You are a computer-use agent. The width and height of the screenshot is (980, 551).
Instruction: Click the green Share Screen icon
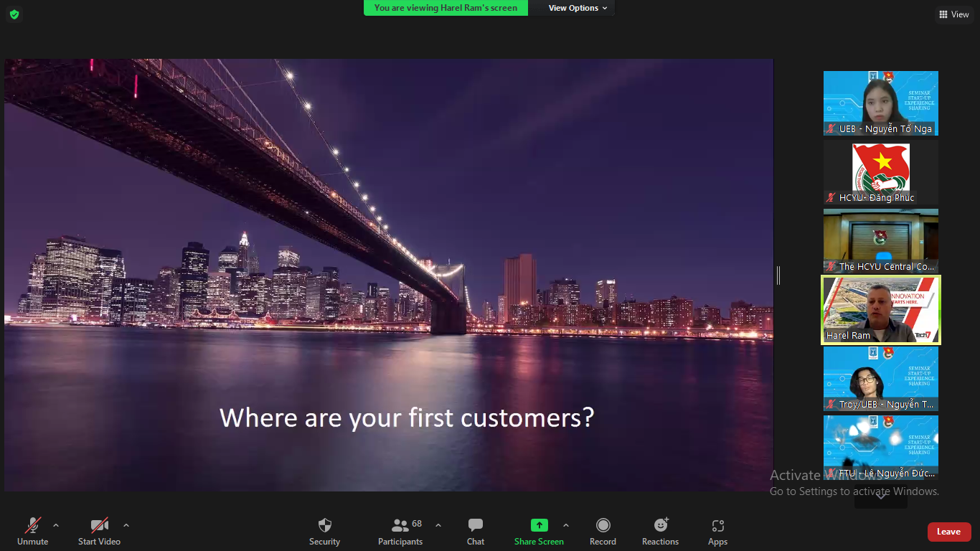pyautogui.click(x=539, y=525)
